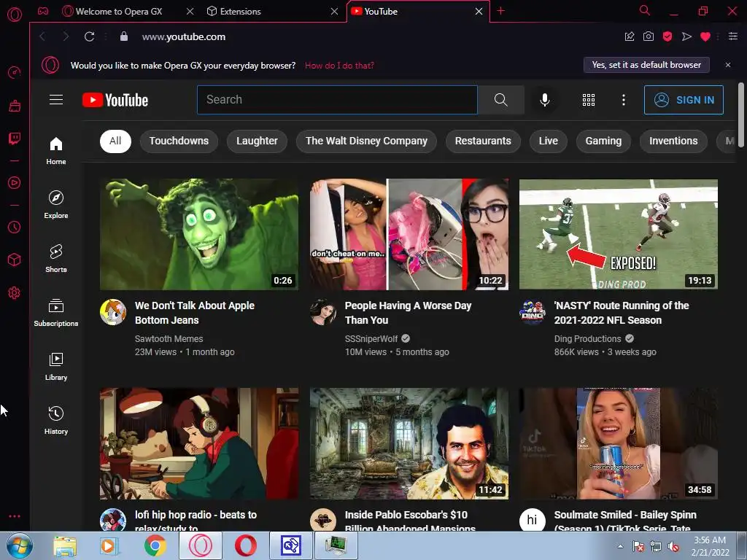Click the forward navigation arrow

[66, 36]
